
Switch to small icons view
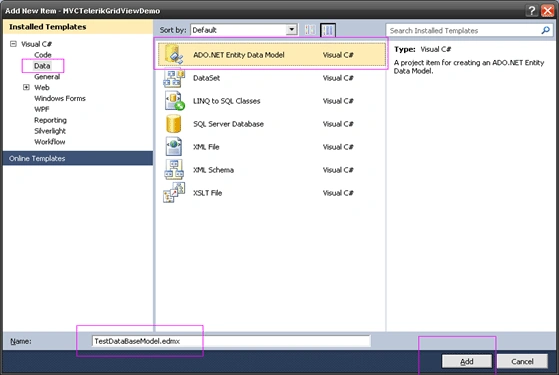310,30
